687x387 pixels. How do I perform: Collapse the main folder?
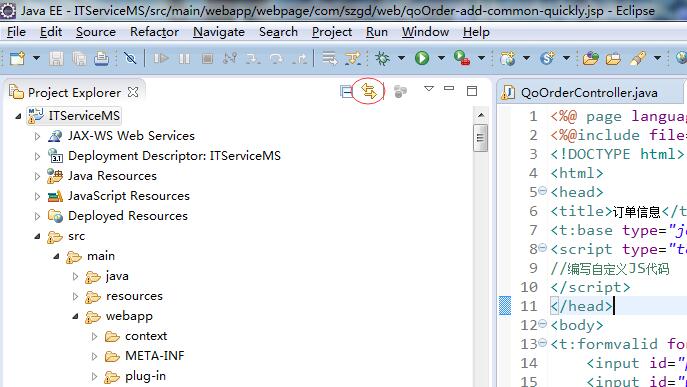(x=56, y=256)
